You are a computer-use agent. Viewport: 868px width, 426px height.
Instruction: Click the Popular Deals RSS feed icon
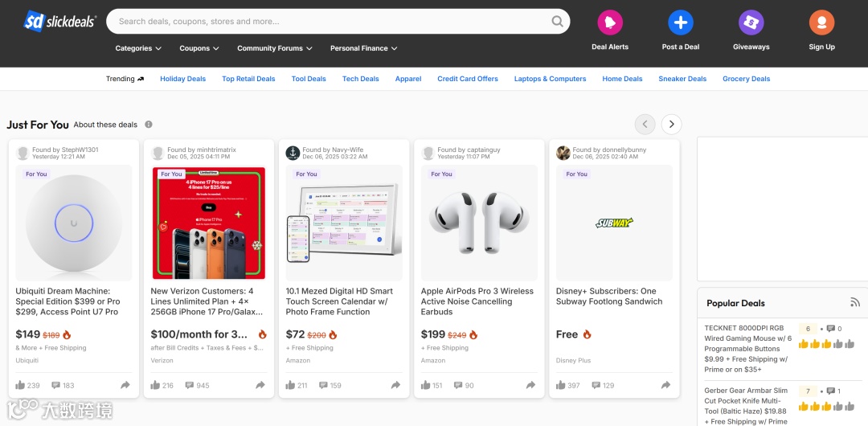click(x=855, y=303)
